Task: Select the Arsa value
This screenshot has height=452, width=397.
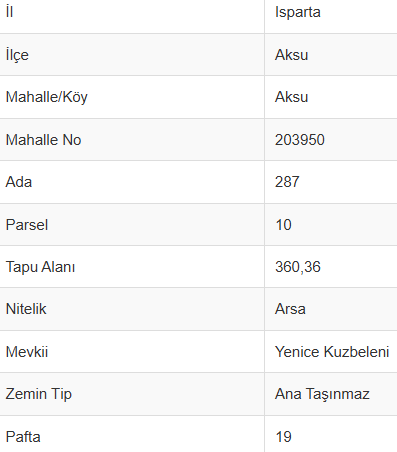Action: pos(290,309)
